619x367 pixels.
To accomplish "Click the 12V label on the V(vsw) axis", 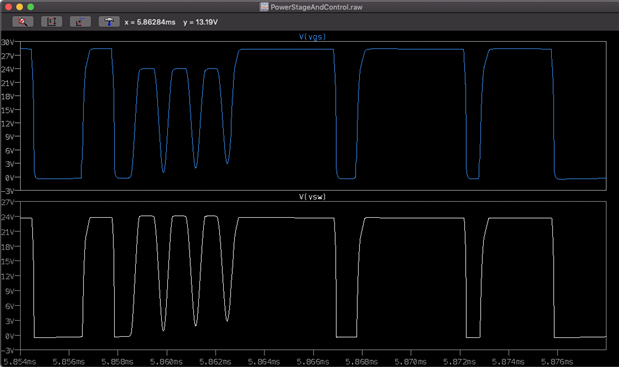I will pos(8,276).
